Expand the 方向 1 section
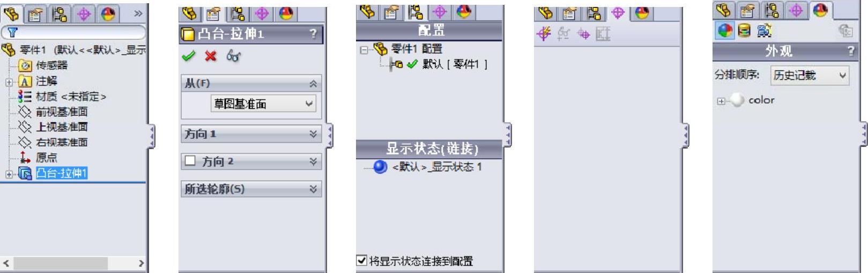The image size is (868, 273). tap(313, 134)
